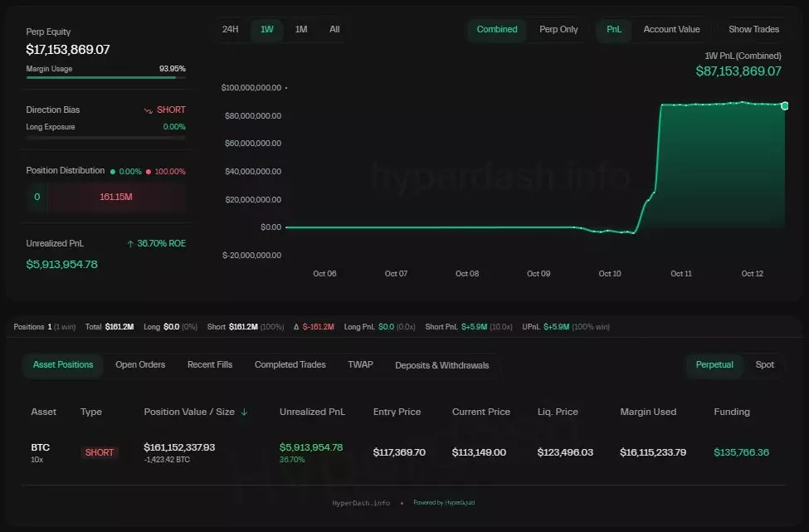Sort by Position Value / Size column

pos(189,412)
